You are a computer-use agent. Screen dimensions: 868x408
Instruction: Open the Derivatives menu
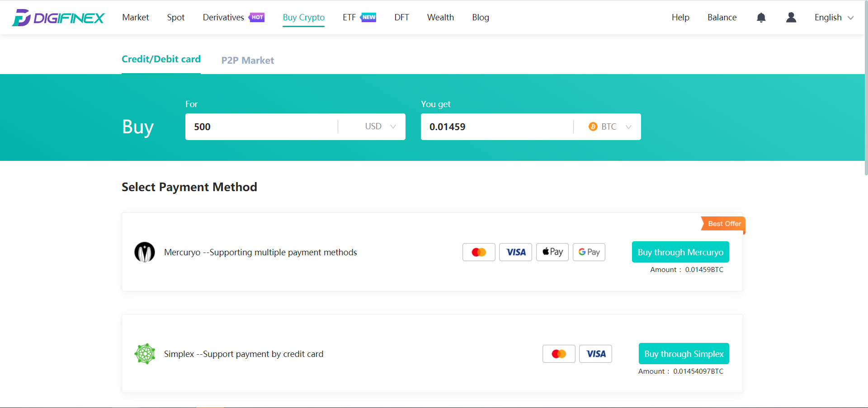[x=223, y=17]
